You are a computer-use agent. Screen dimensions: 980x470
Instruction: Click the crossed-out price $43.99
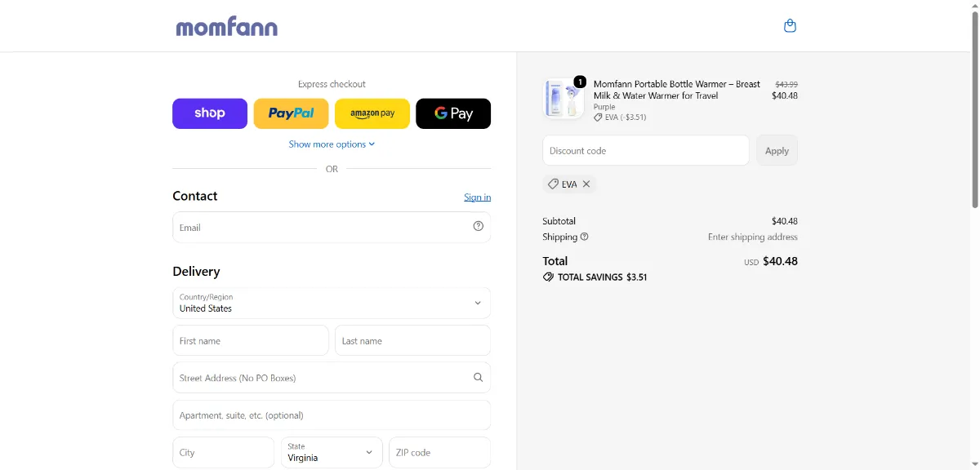coord(786,84)
